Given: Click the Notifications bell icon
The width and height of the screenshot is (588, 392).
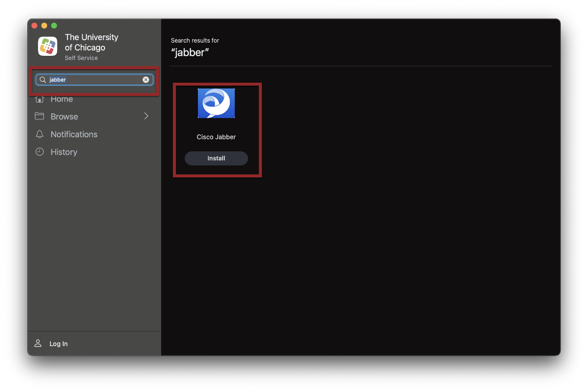Looking at the screenshot, I should (x=40, y=134).
